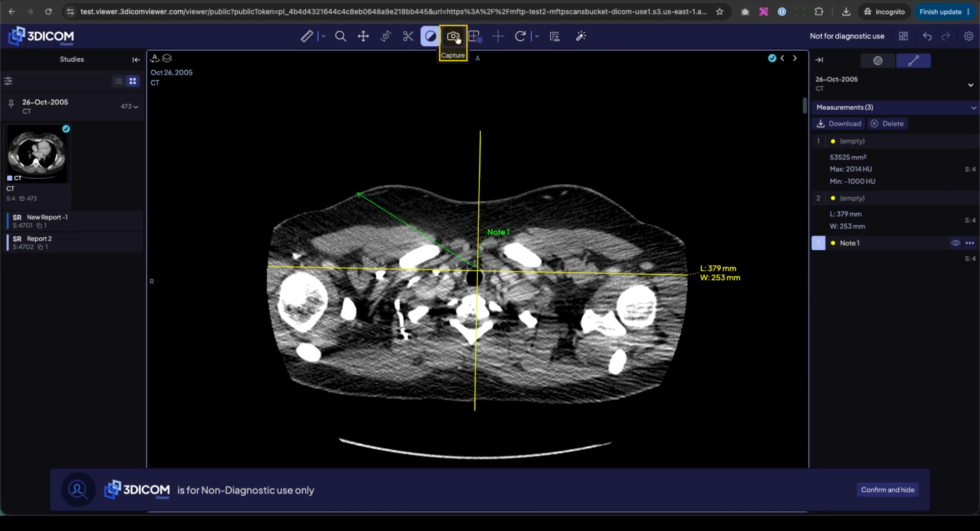
Task: Bookmark the page with the star icon
Action: tap(720, 12)
